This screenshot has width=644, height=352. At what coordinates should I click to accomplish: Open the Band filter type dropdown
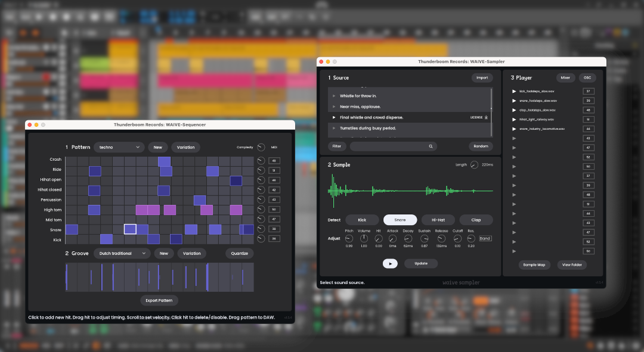[x=485, y=238]
